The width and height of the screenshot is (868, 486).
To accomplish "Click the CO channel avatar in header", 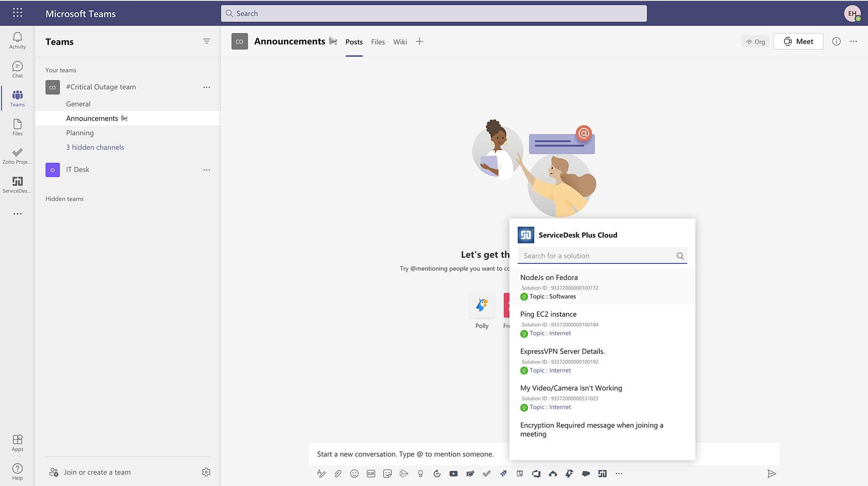I will [240, 42].
